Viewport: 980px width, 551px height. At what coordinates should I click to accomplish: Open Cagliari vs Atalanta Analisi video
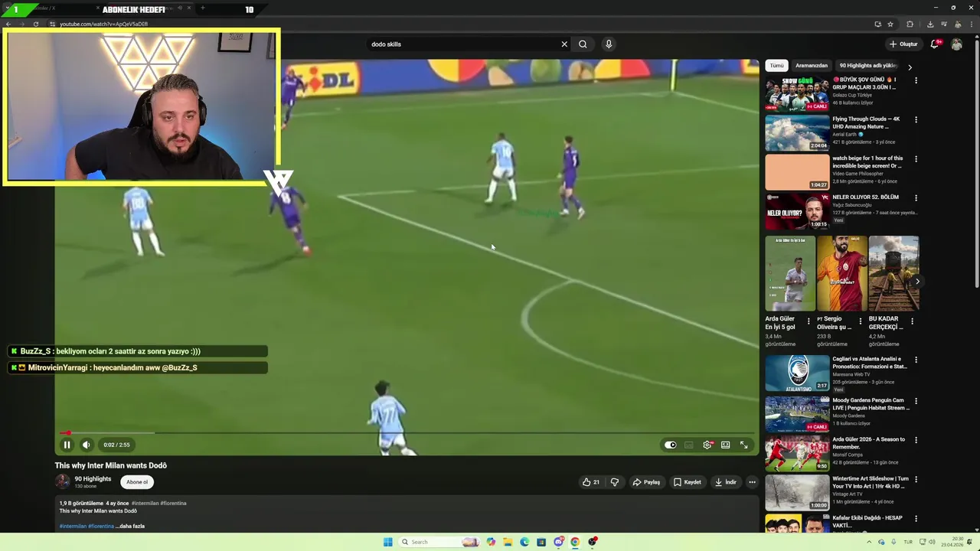(x=797, y=373)
